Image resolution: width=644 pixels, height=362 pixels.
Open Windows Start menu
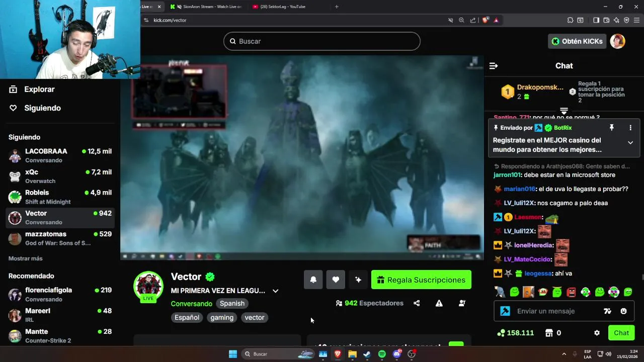tap(233, 354)
